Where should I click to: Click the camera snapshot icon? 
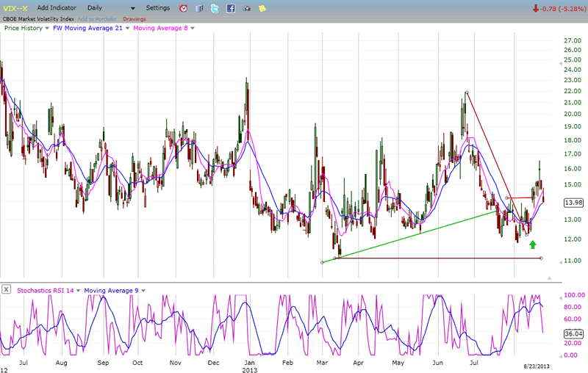[x=246, y=8]
